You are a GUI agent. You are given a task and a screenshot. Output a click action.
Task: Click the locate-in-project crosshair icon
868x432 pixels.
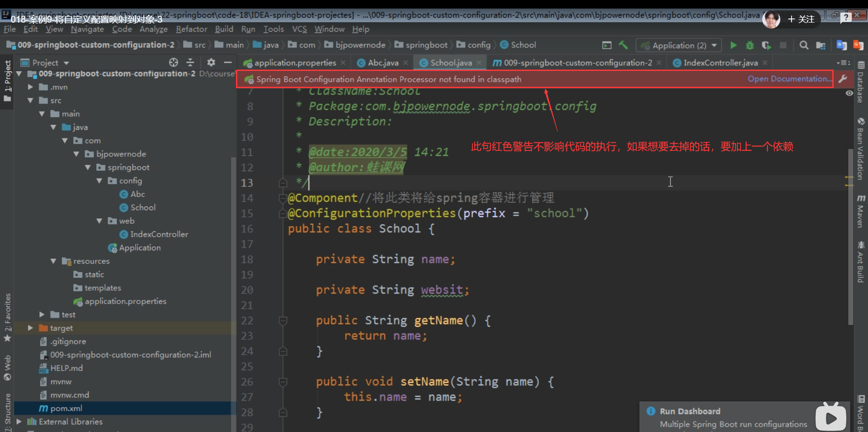tap(174, 62)
